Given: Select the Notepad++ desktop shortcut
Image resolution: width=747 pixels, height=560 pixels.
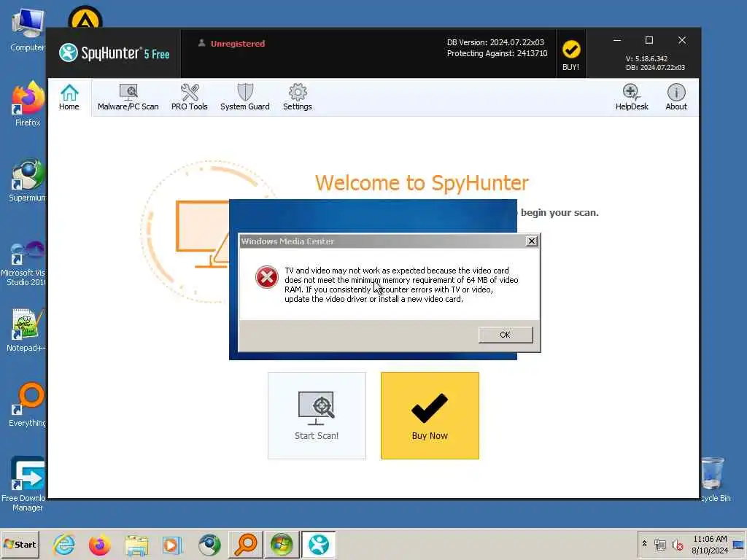Looking at the screenshot, I should pos(27,330).
